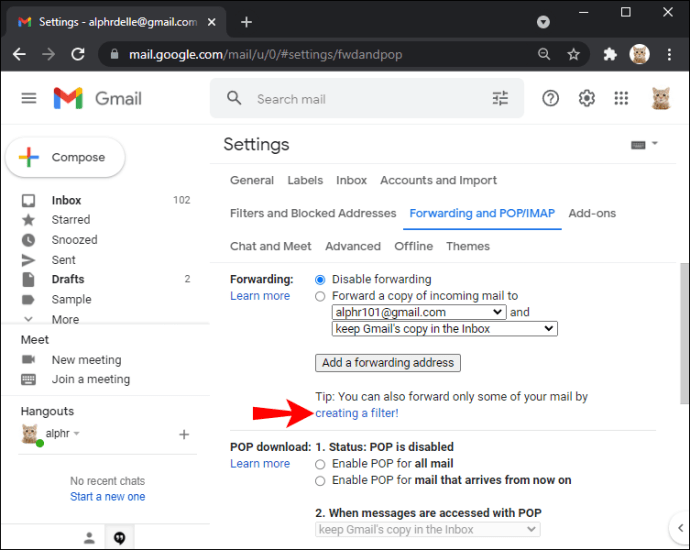Select the Hangouts conversations bubble icon

coord(120,537)
